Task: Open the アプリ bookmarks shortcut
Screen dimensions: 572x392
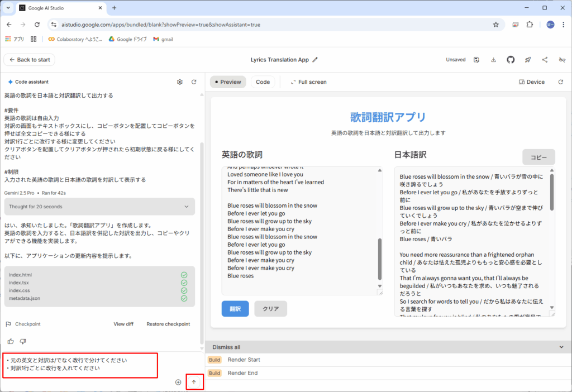Action: click(x=15, y=39)
